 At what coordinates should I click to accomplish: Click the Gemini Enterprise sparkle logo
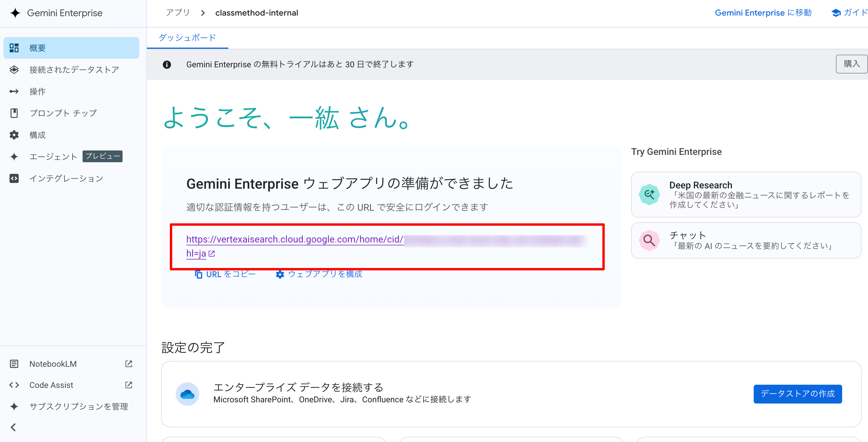click(15, 13)
